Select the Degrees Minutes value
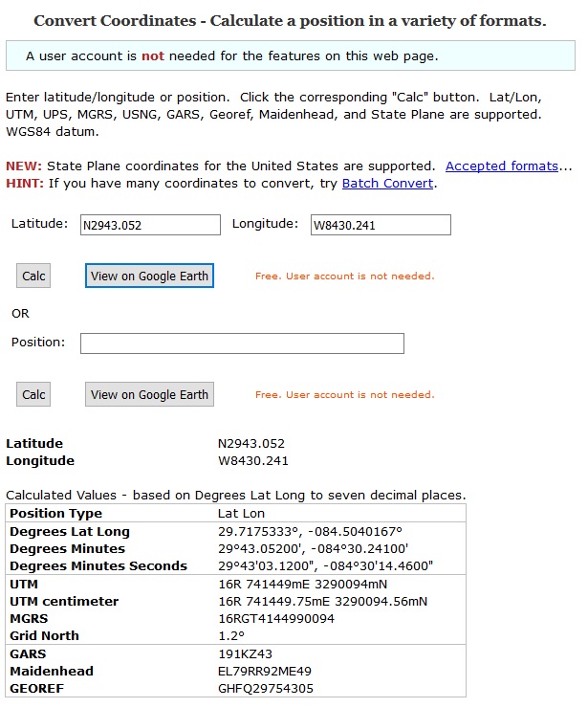The image size is (588, 708). click(314, 548)
